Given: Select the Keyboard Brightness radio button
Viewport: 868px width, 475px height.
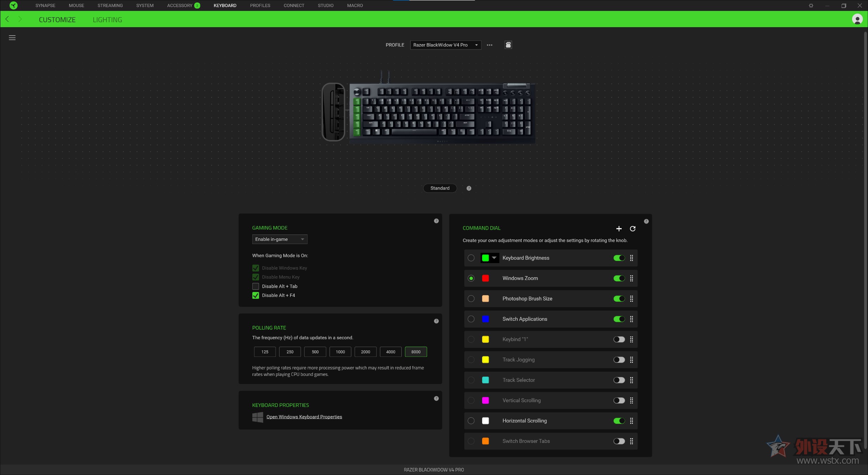Looking at the screenshot, I should (470, 257).
